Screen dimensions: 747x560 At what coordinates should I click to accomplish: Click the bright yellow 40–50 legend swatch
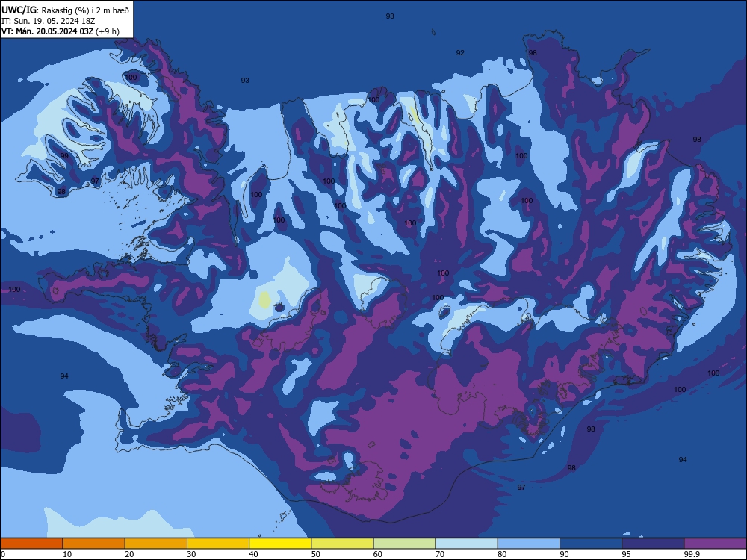point(280,544)
